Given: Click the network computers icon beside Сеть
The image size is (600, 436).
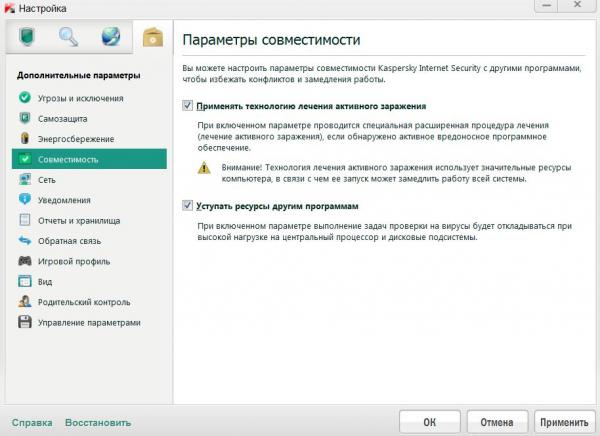Looking at the screenshot, I should pyautogui.click(x=25, y=179).
